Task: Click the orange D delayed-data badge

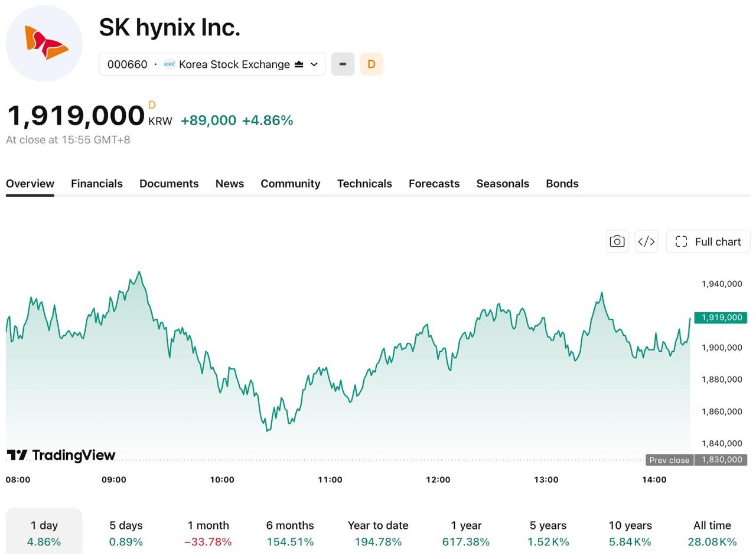Action: click(x=372, y=64)
